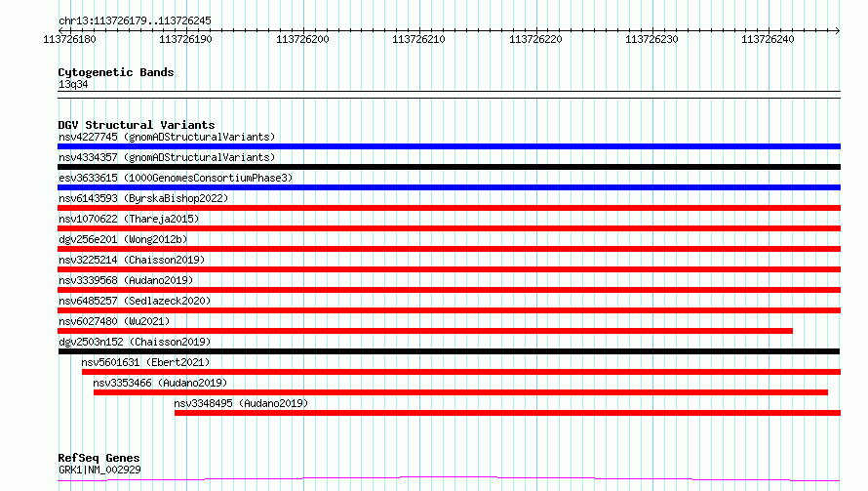Image resolution: width=868 pixels, height=491 pixels.
Task: Click the red bar of nsv3339568
Action: [x=449, y=290]
